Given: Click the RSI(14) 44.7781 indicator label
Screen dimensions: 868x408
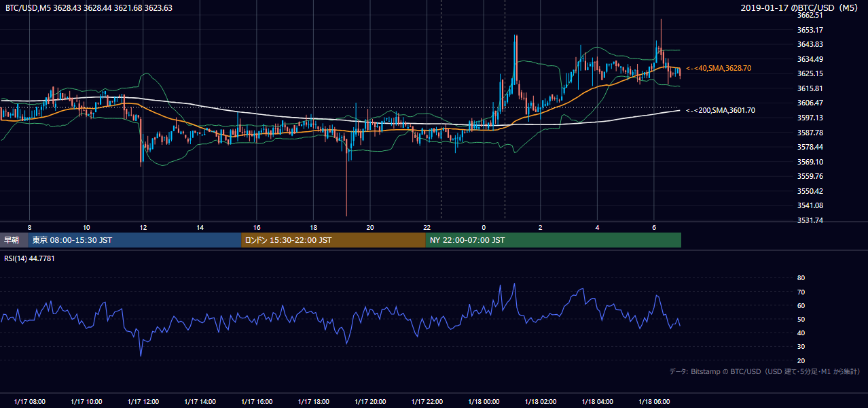Looking at the screenshot, I should click(x=29, y=258).
